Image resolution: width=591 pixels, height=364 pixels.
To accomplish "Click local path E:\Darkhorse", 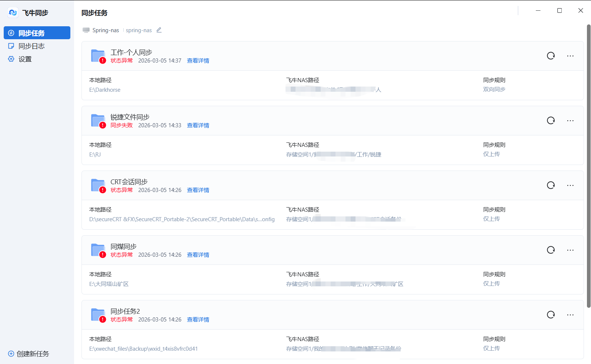I will click(105, 90).
